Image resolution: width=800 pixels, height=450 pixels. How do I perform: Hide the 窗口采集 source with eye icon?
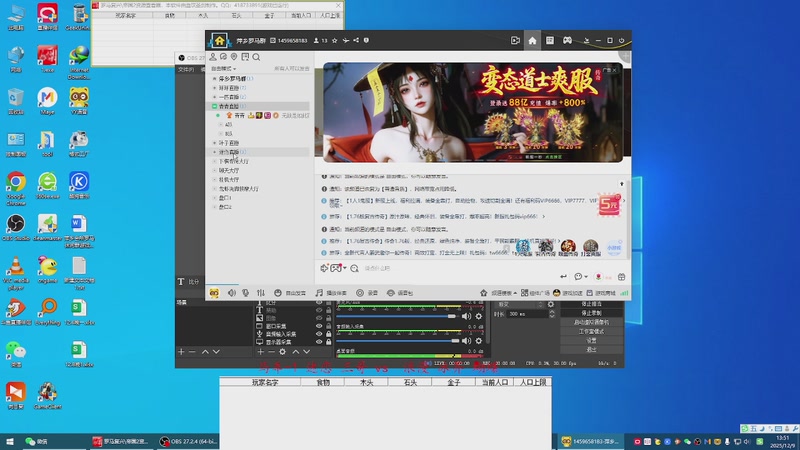pos(319,326)
